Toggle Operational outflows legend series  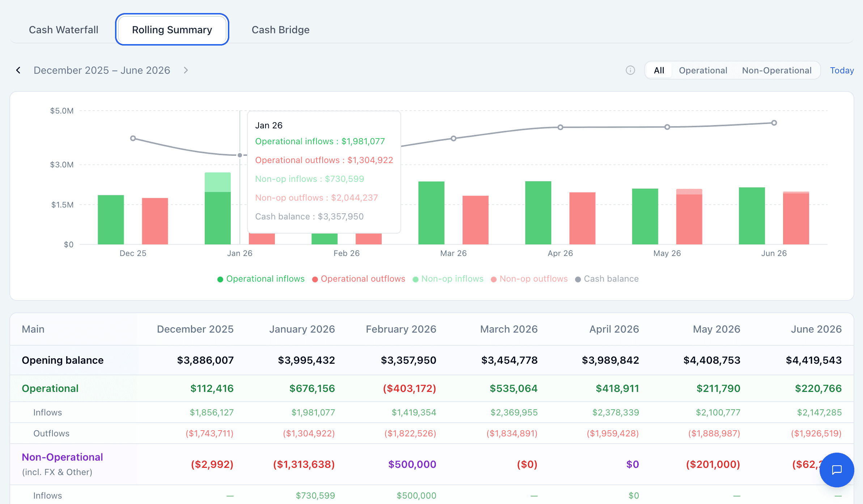(359, 279)
